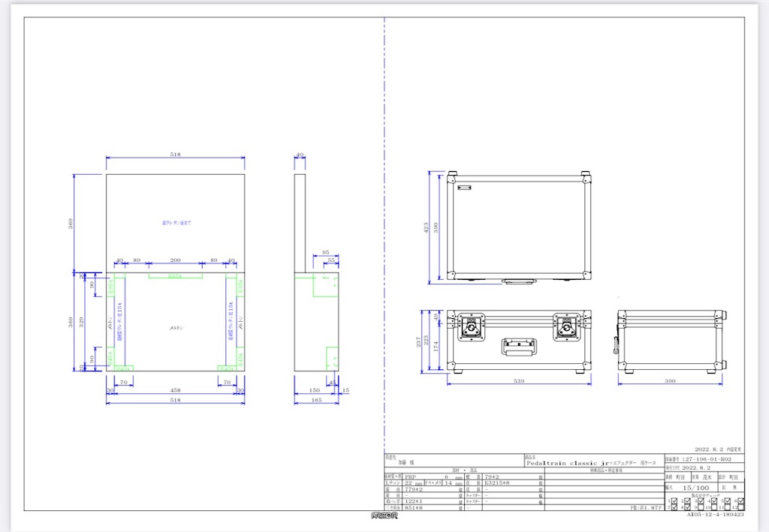
Task: Select the '329' inner height dimension
Action: (81, 322)
